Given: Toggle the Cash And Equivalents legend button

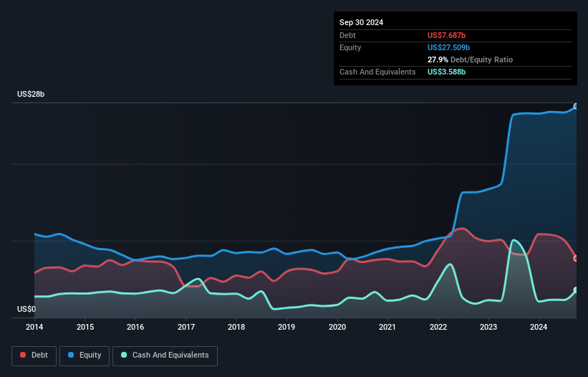Looking at the screenshot, I should pyautogui.click(x=165, y=355).
